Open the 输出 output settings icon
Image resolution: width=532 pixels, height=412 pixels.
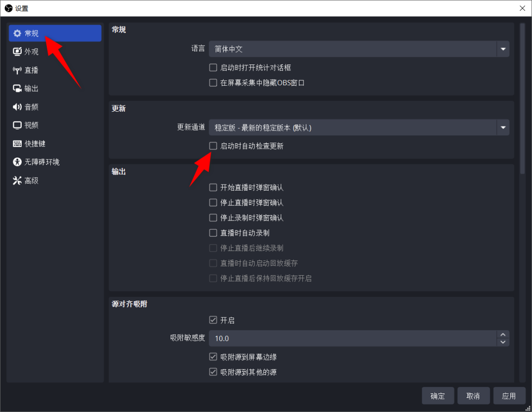click(x=17, y=89)
